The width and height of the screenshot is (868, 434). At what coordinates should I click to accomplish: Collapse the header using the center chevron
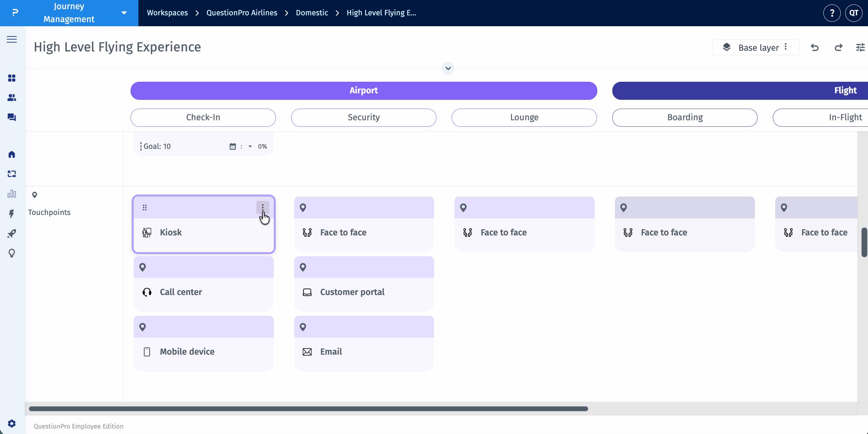pyautogui.click(x=448, y=68)
